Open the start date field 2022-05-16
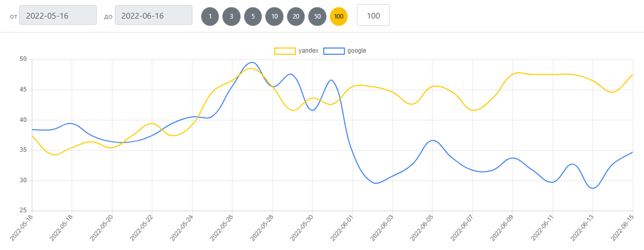 click(58, 15)
